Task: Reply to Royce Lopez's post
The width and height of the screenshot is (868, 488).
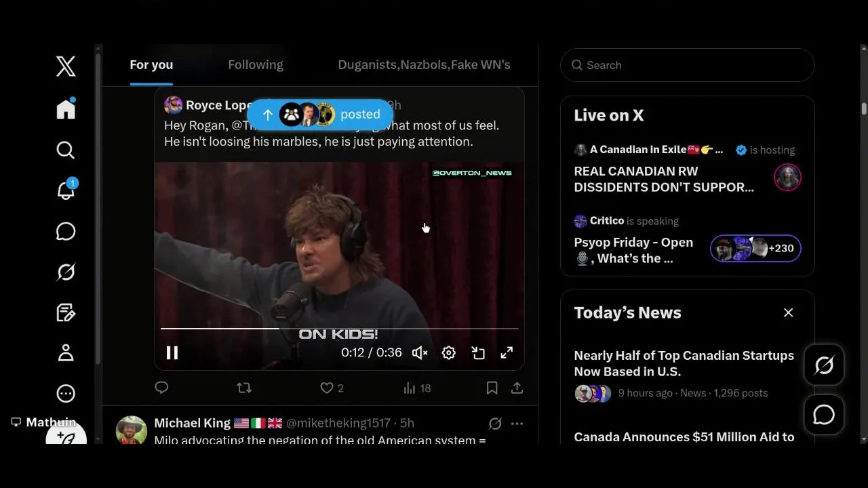Action: click(x=161, y=388)
